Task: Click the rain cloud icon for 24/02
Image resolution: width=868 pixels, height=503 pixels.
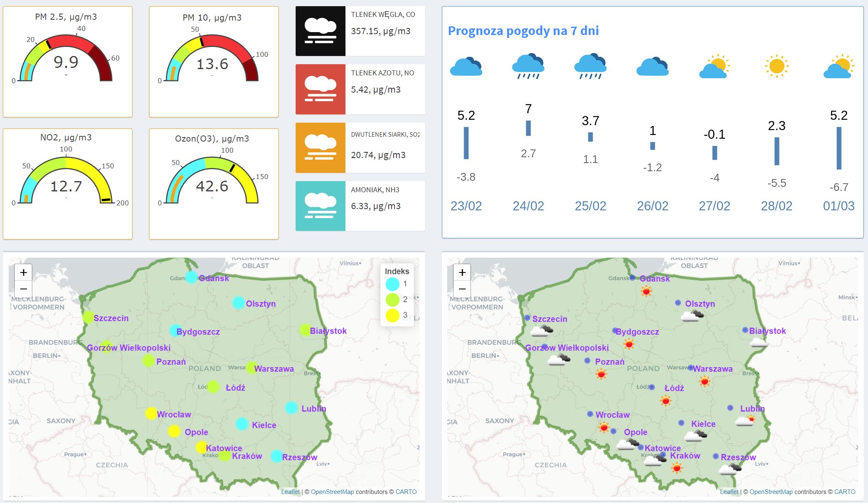Action: (528, 66)
